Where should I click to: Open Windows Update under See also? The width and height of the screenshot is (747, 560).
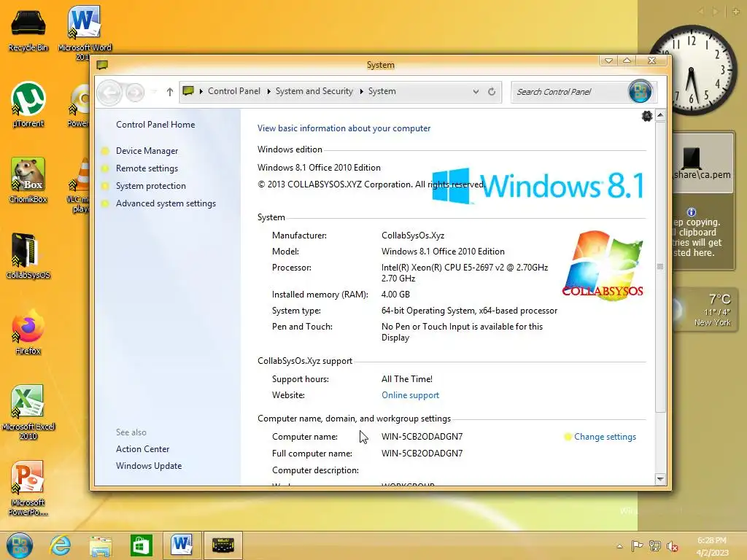[x=149, y=466]
